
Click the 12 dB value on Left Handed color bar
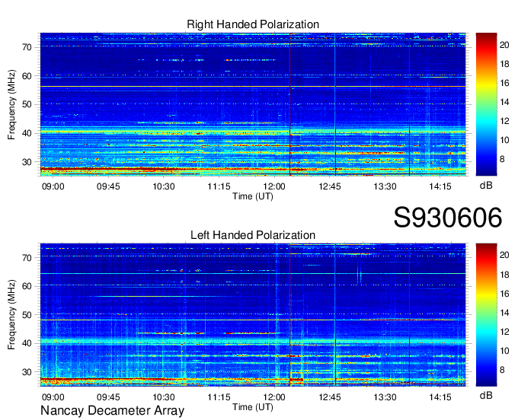click(504, 332)
